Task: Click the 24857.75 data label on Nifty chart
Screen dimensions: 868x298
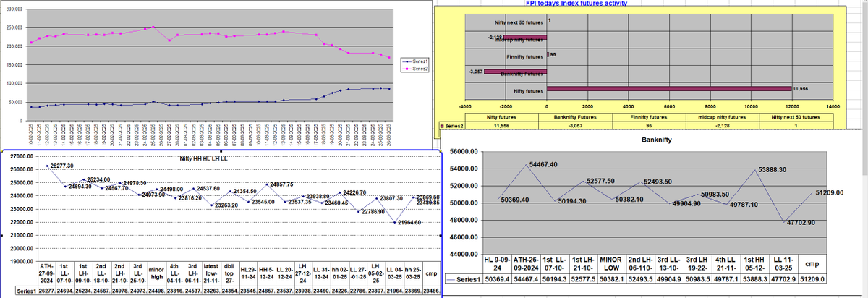Action: 280,184
